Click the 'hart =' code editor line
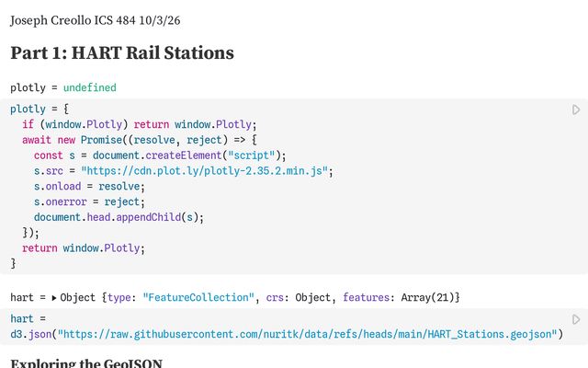The image size is (588, 368). pyautogui.click(x=28, y=318)
